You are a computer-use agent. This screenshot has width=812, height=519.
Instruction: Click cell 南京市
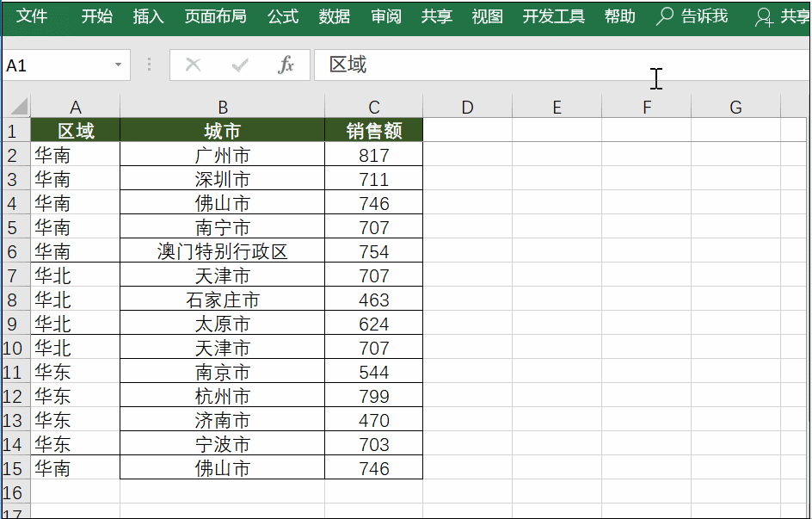click(223, 371)
